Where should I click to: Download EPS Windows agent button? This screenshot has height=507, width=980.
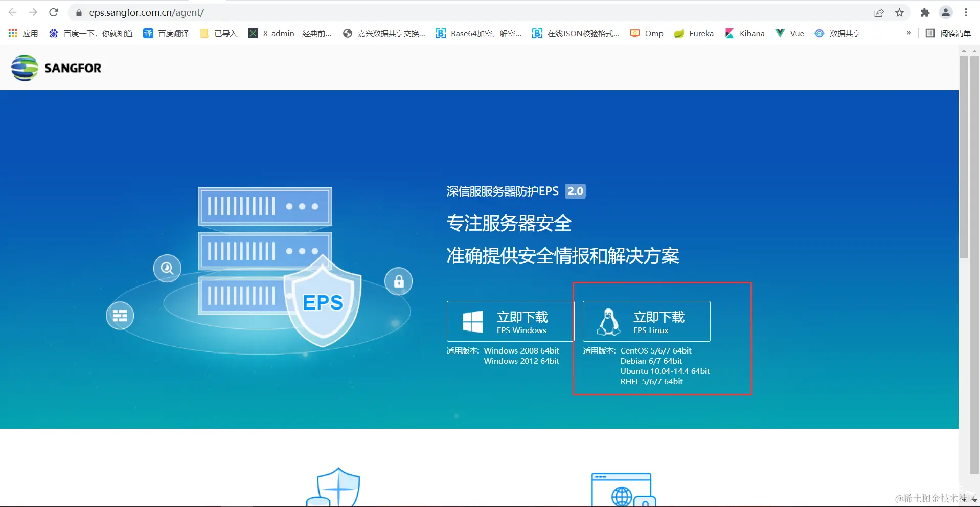[510, 321]
